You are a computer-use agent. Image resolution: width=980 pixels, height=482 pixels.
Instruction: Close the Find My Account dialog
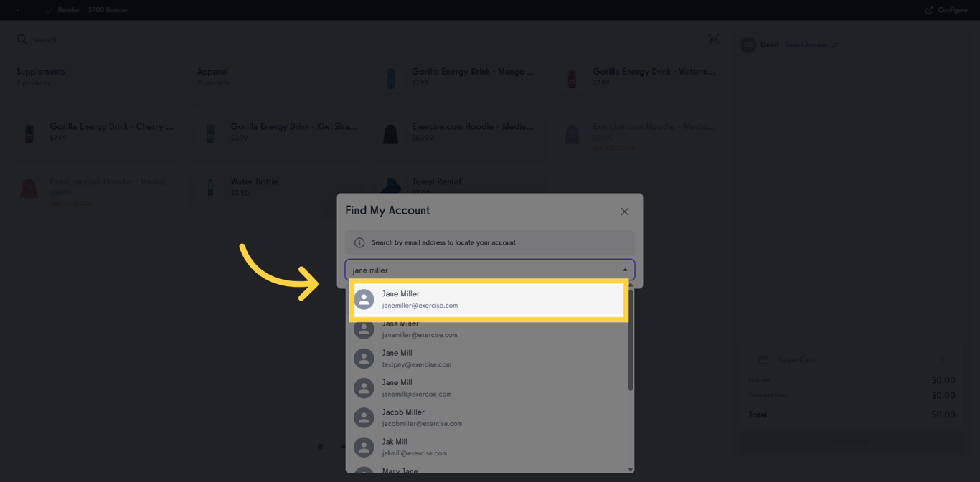pyautogui.click(x=624, y=211)
